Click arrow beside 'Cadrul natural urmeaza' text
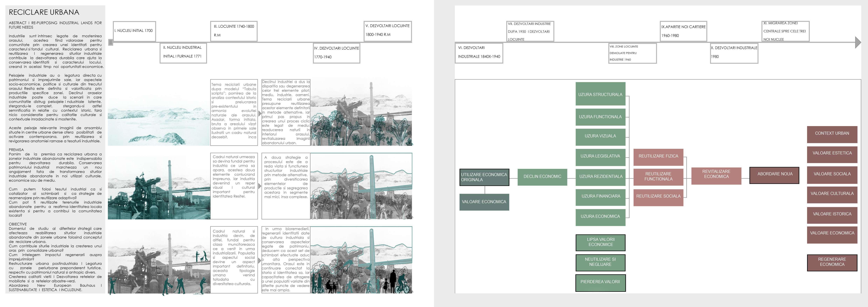Screen dimensions: 868x307 point(260,186)
